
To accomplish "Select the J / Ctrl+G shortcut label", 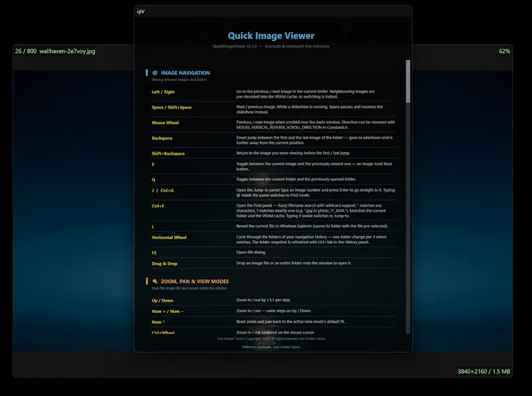I will (x=162, y=191).
